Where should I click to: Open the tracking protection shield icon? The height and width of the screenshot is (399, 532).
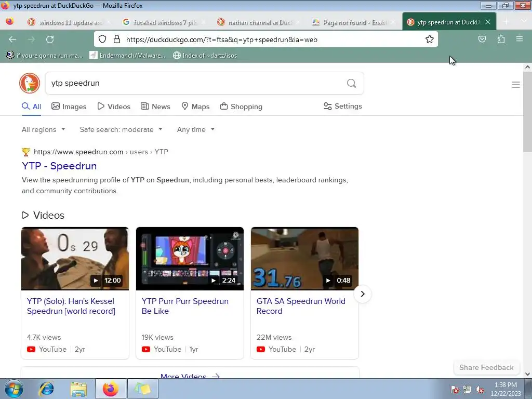[102, 39]
